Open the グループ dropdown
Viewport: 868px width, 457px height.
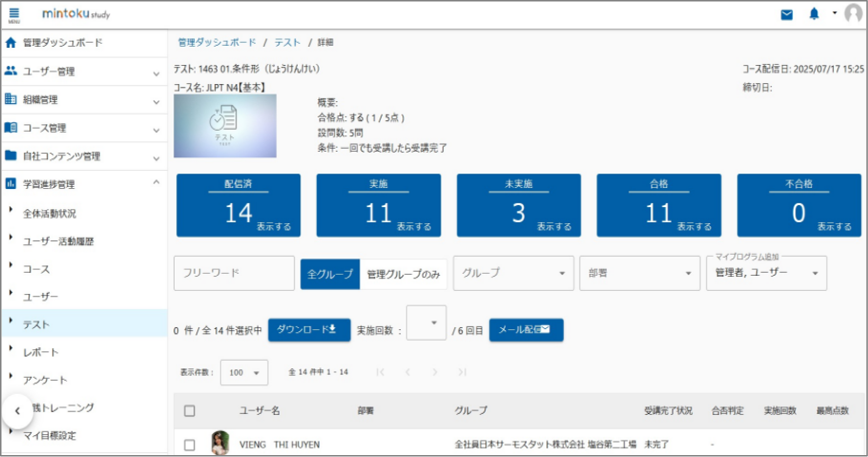pyautogui.click(x=513, y=273)
